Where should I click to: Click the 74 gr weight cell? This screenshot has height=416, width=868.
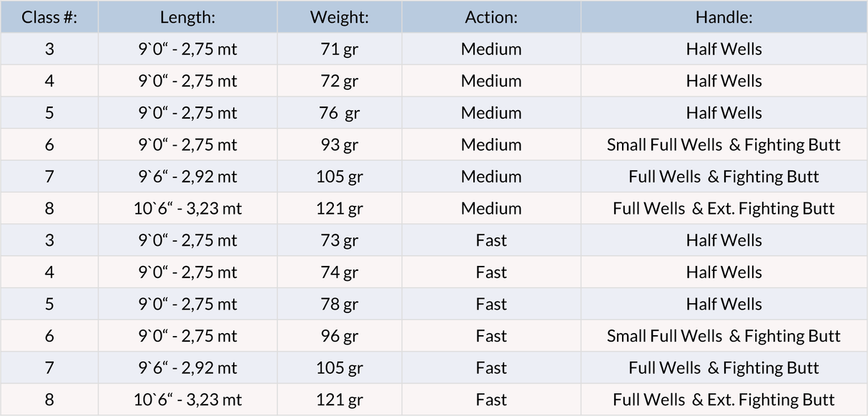[340, 272]
